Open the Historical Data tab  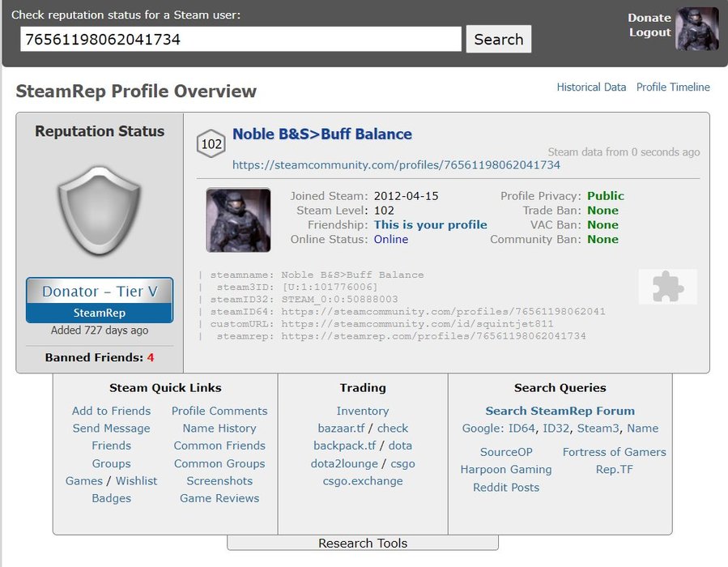click(591, 87)
